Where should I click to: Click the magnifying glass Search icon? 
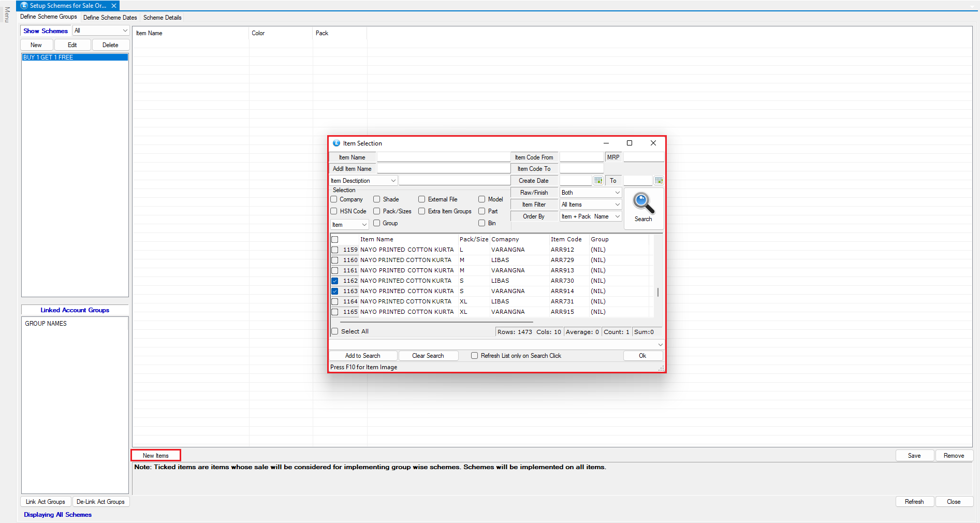[643, 204]
